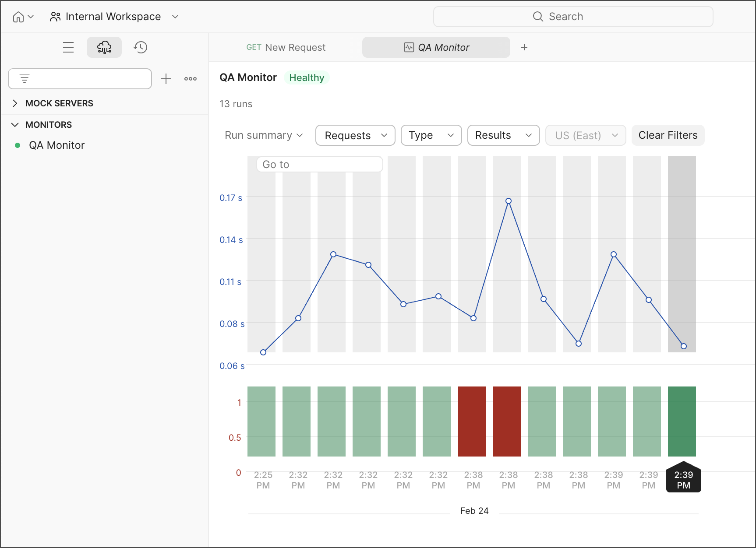Open the History clock icon
Viewport: 756px width, 548px height.
[x=141, y=47]
